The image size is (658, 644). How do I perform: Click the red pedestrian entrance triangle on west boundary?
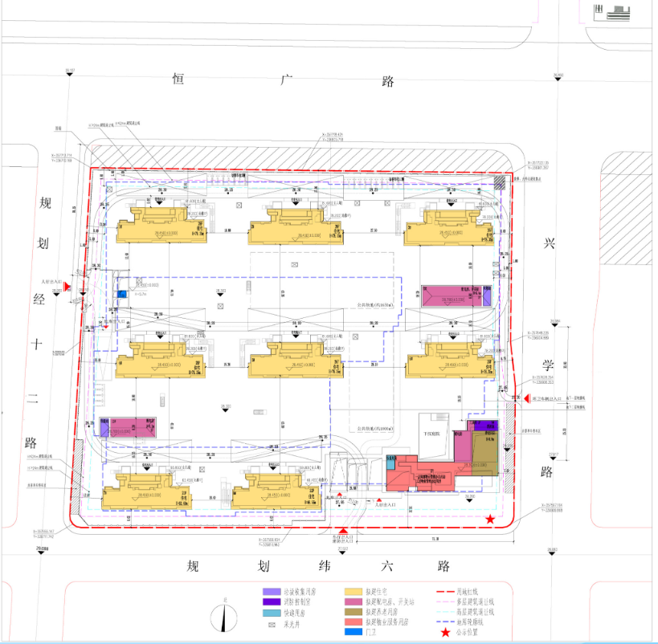[x=69, y=286]
